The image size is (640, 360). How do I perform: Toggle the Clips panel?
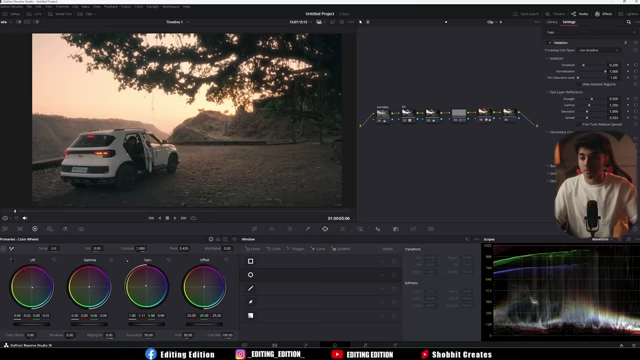(86, 14)
